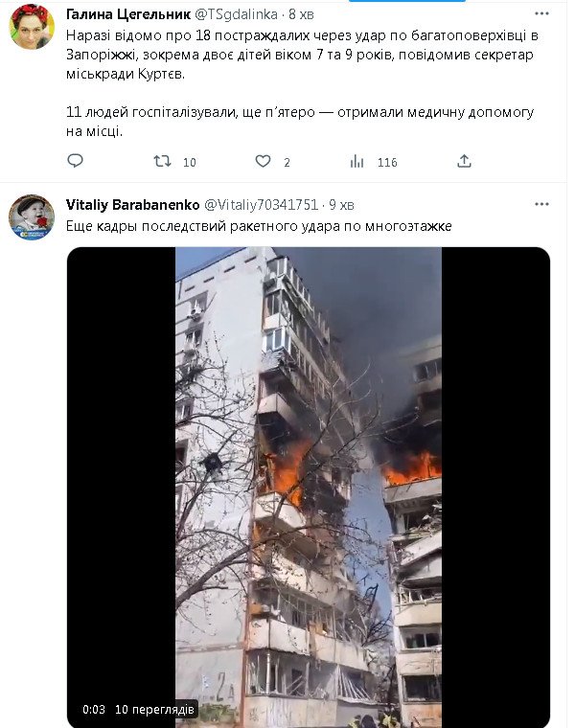The height and width of the screenshot is (728, 575).
Task: Play the burning building video
Action: tap(309, 487)
